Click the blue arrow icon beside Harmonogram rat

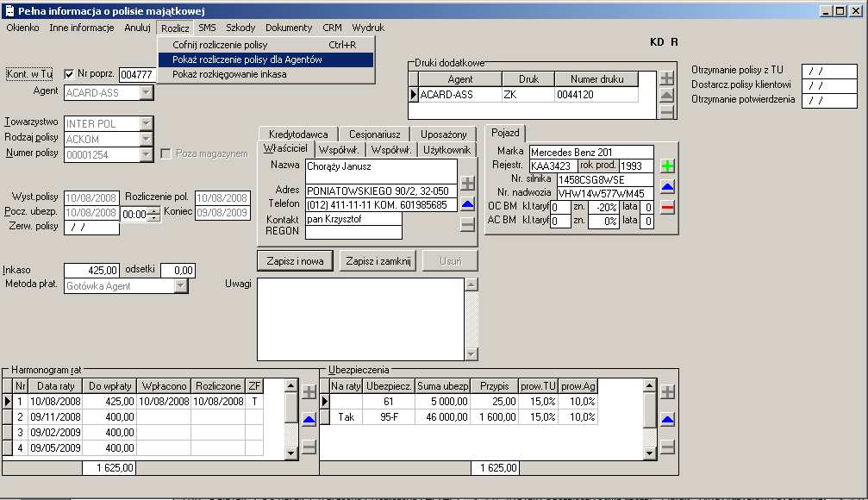pyautogui.click(x=309, y=420)
